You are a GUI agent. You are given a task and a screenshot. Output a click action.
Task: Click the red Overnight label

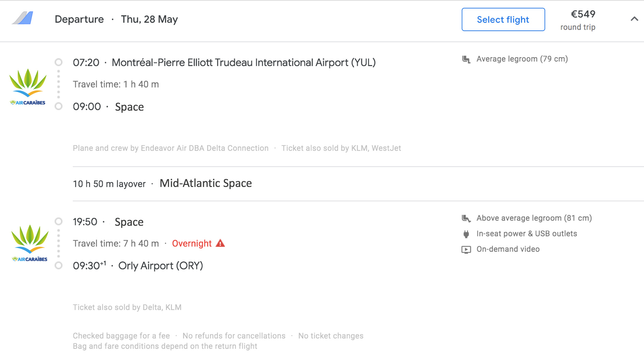192,244
